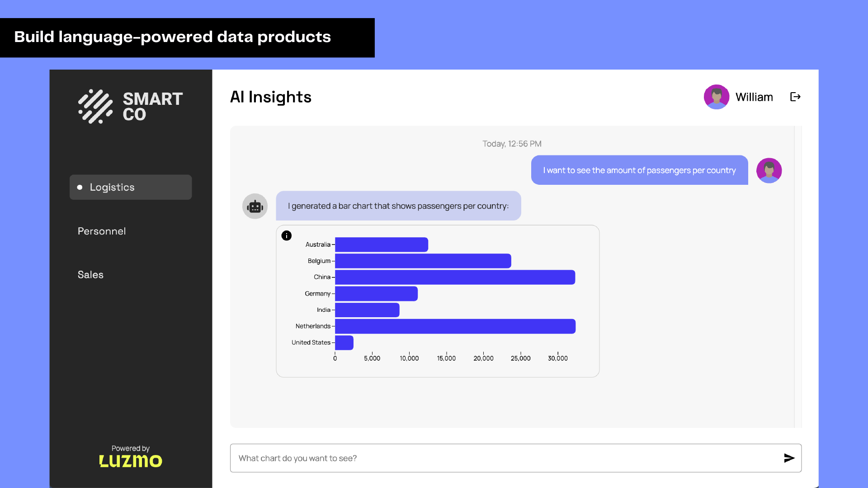Open the Personnel section

[102, 231]
